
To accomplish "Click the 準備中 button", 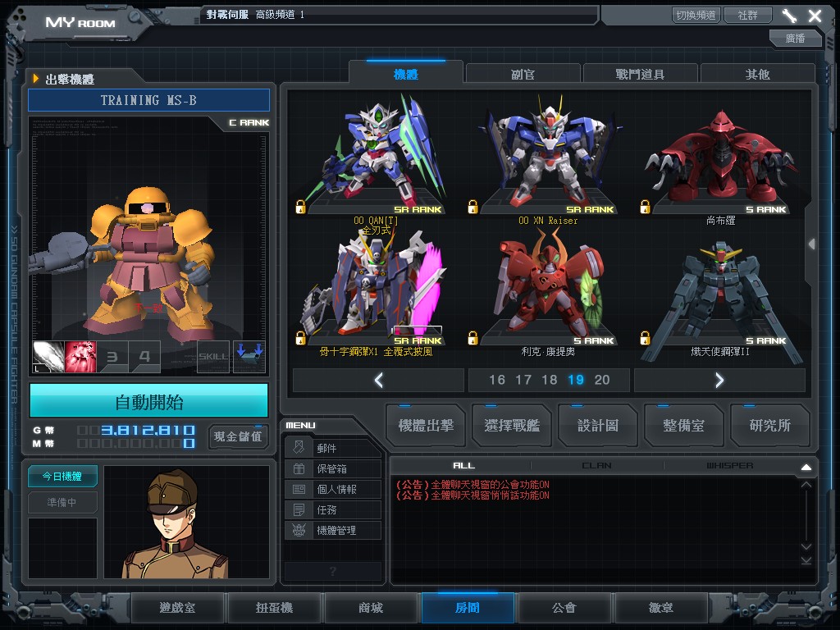I will coord(62,502).
